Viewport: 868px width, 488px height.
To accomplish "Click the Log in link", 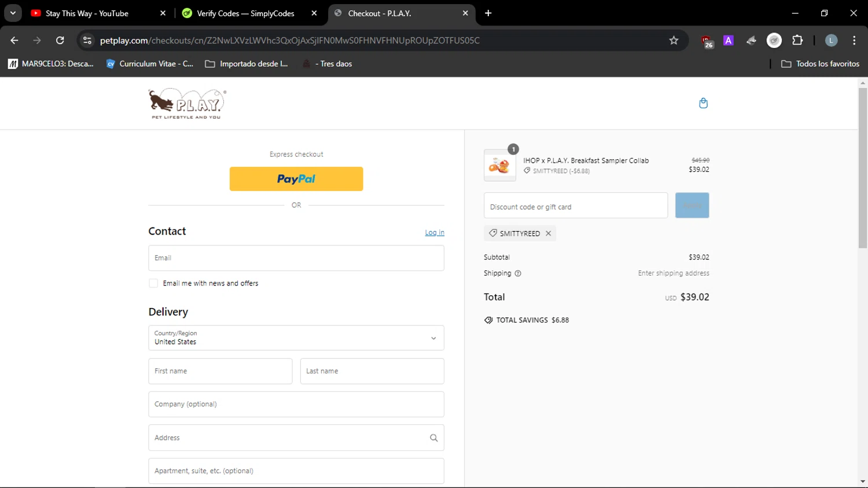I will (x=435, y=233).
